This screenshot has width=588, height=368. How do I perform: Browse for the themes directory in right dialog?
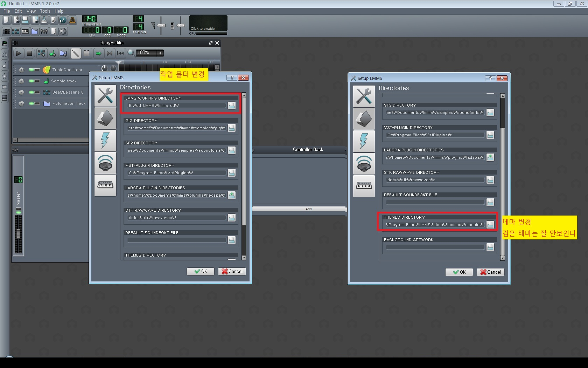click(490, 225)
